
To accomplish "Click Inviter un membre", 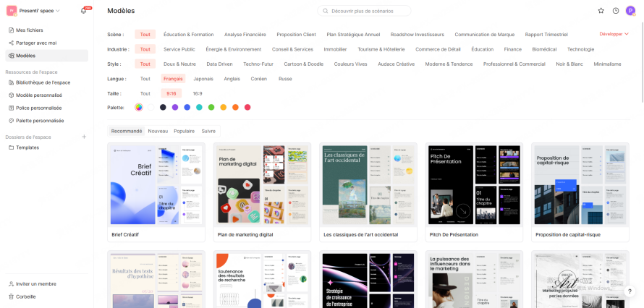I will [35, 283].
